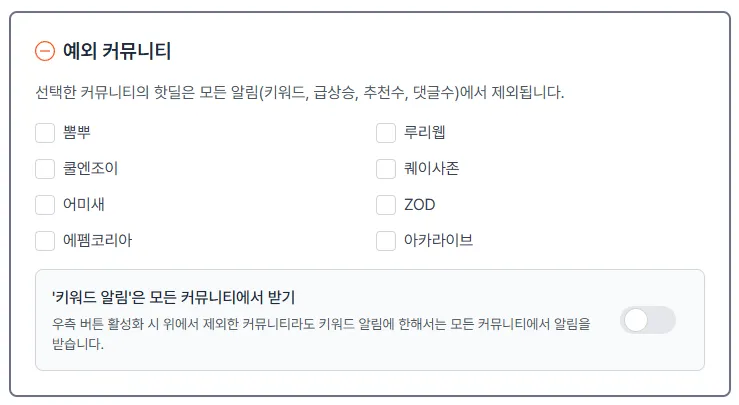The width and height of the screenshot is (739, 405).
Task: Click the 아카라이브 community name
Action: click(x=438, y=241)
